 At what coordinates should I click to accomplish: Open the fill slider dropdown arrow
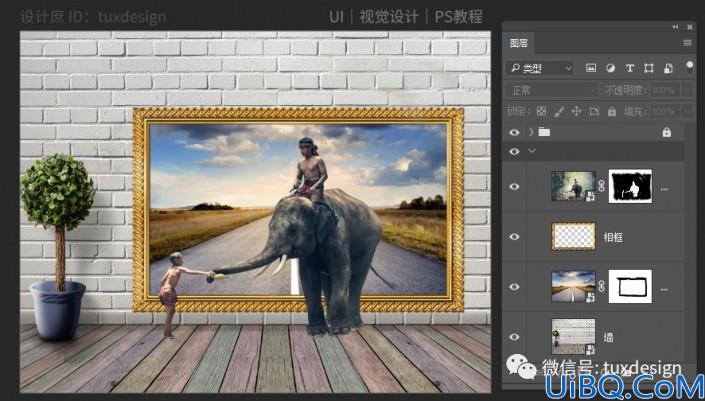tap(687, 111)
